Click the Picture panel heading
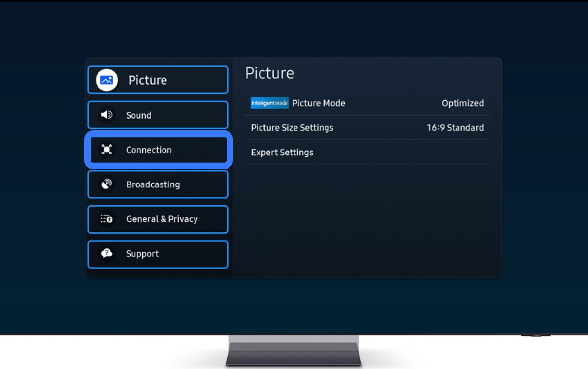 click(269, 73)
